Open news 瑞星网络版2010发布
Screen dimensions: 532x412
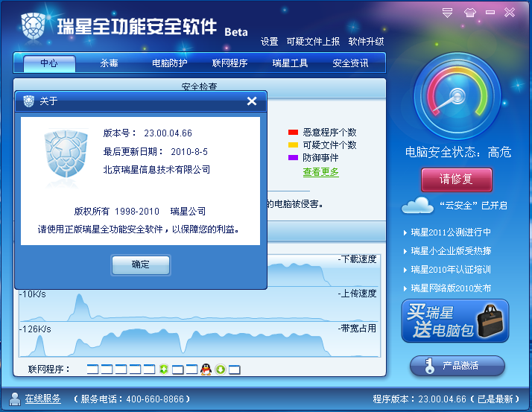[451, 288]
